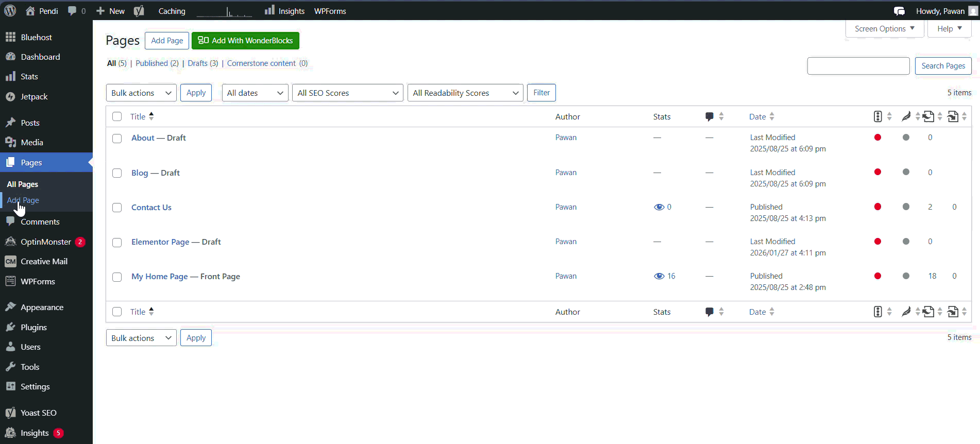Sort by comments column icon in header
The image size is (980, 444).
pos(709,116)
